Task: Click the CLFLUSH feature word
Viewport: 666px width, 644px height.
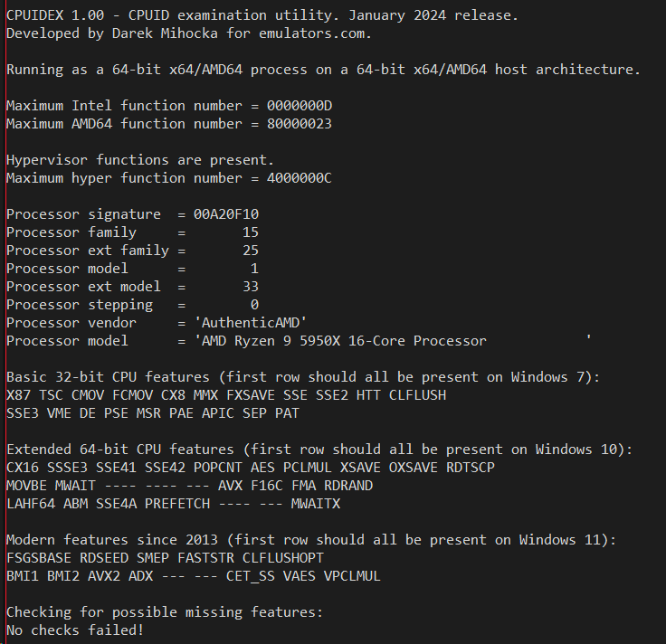Action: pos(417,395)
